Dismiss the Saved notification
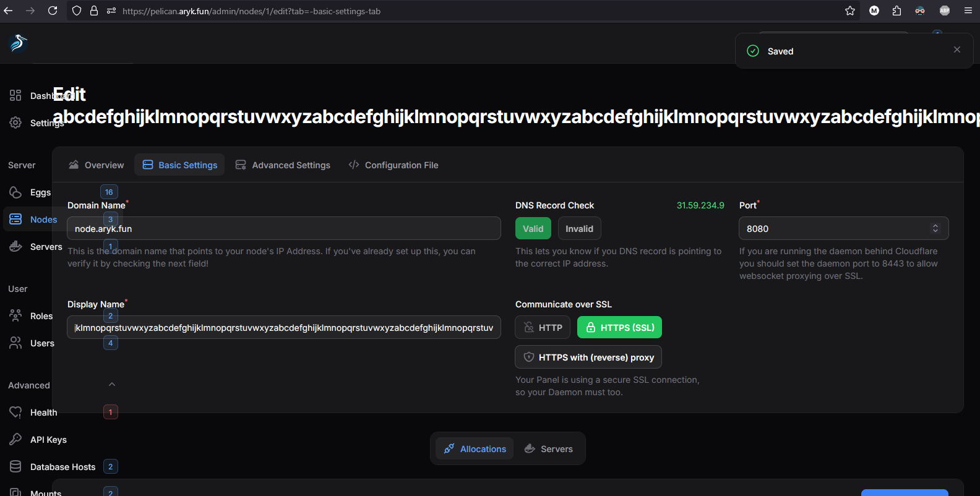This screenshot has width=980, height=496. 957,49
